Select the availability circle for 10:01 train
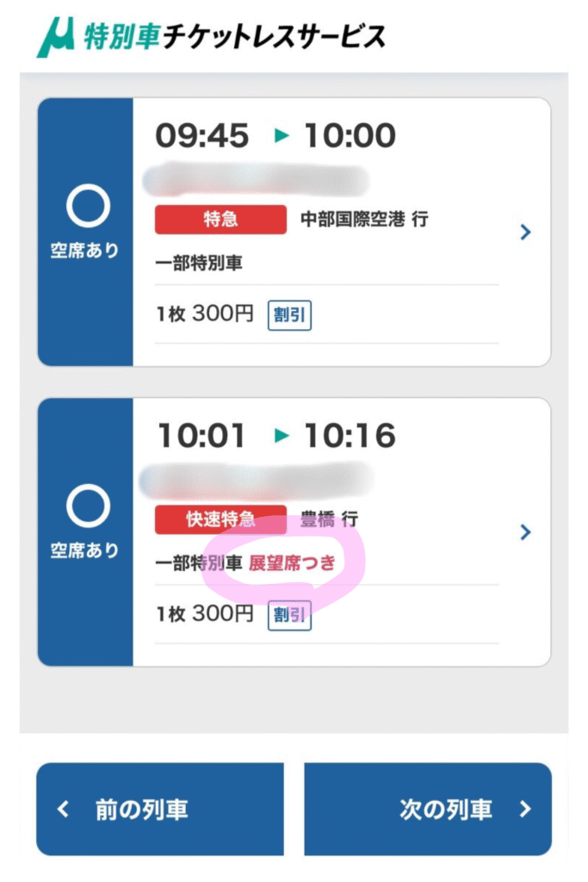The image size is (588, 882). [87, 507]
